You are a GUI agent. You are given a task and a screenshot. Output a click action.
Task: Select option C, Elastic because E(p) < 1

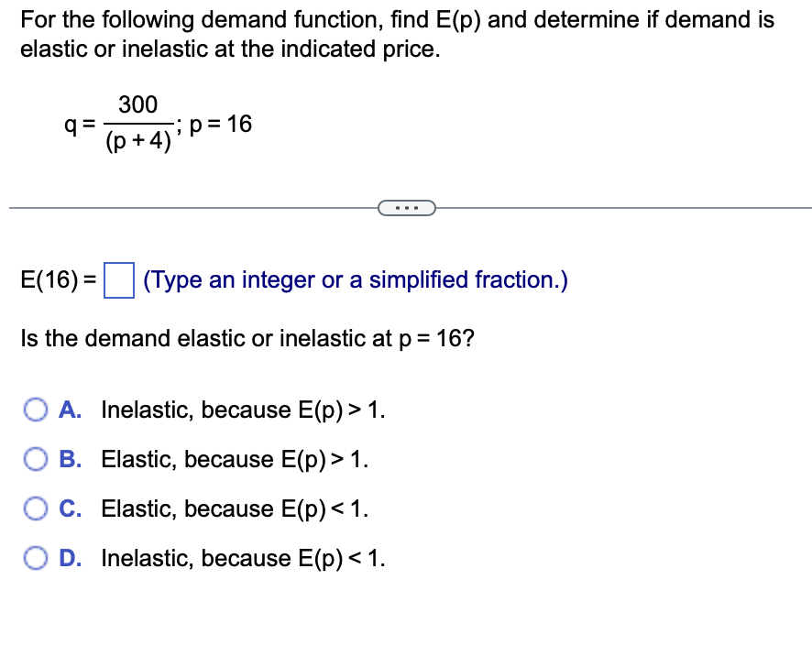37,509
